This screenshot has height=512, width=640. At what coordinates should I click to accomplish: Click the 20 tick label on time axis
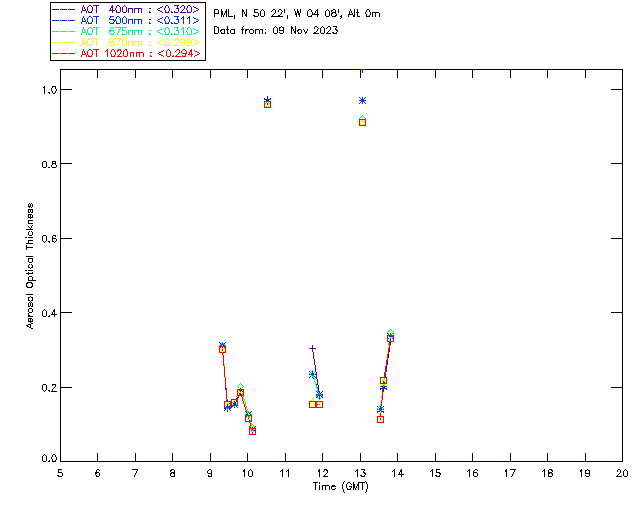tap(622, 474)
